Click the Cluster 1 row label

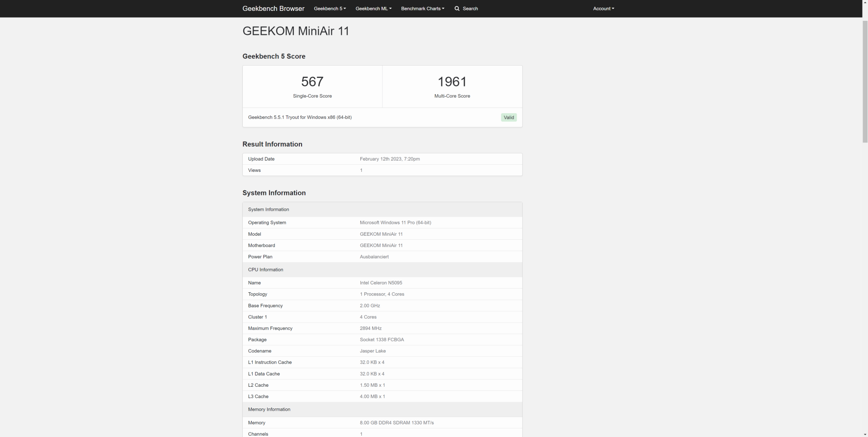[258, 317]
